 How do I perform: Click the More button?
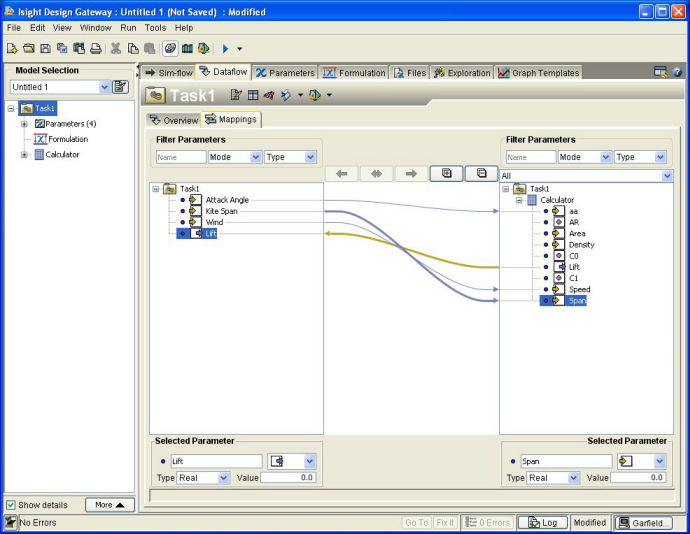[110, 505]
